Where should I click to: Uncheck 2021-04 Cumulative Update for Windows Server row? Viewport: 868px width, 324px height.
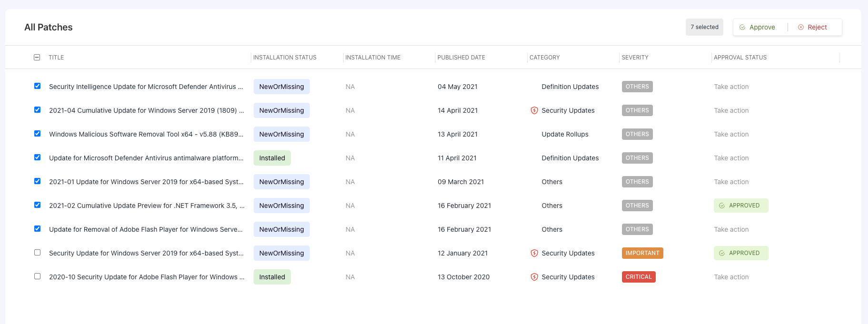coord(37,110)
